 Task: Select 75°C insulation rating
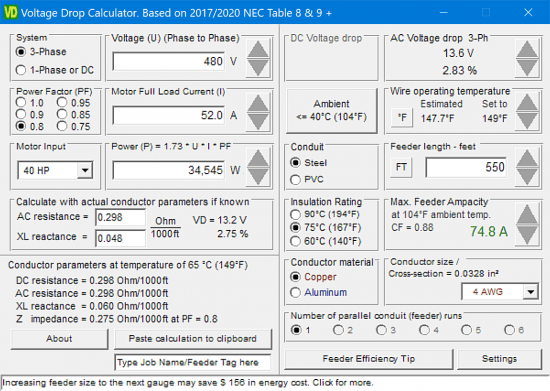(326, 228)
